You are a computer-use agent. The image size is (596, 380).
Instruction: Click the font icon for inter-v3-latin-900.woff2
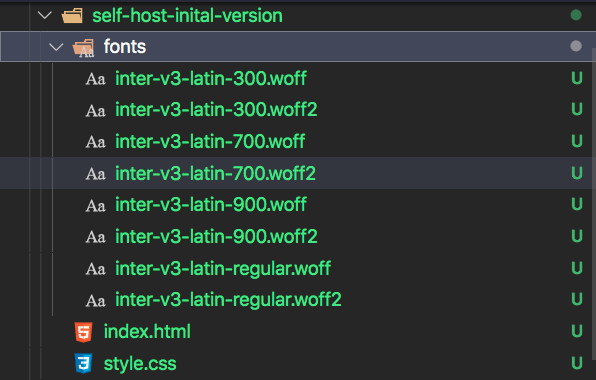(x=95, y=237)
